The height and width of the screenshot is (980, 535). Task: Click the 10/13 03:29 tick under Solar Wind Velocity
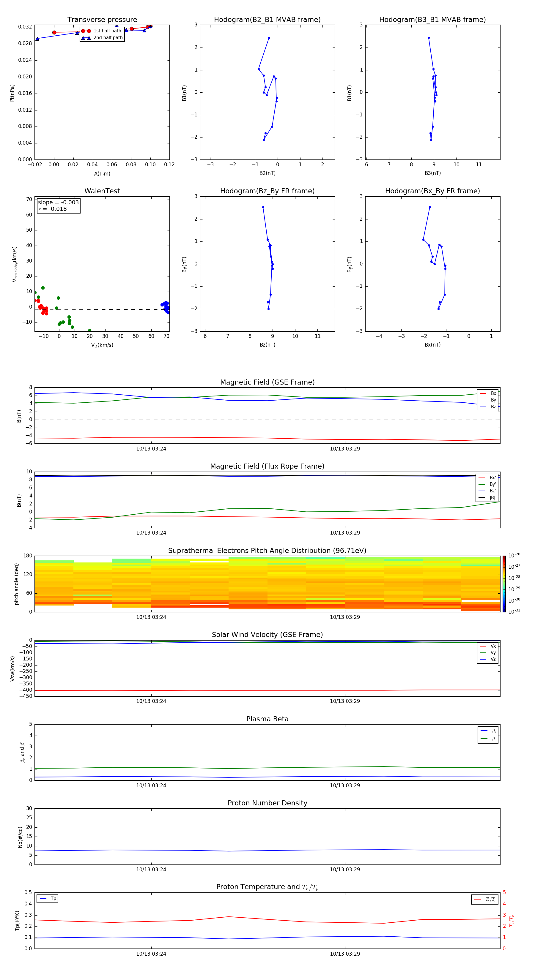tap(345, 701)
